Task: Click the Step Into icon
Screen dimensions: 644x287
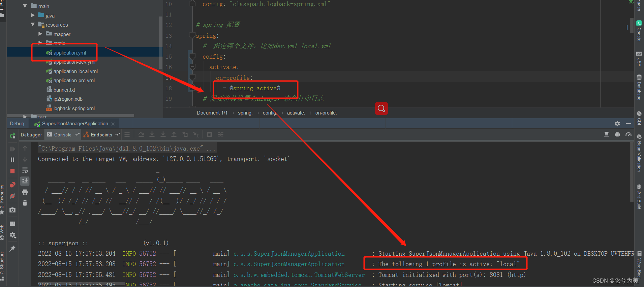Action: point(152,135)
